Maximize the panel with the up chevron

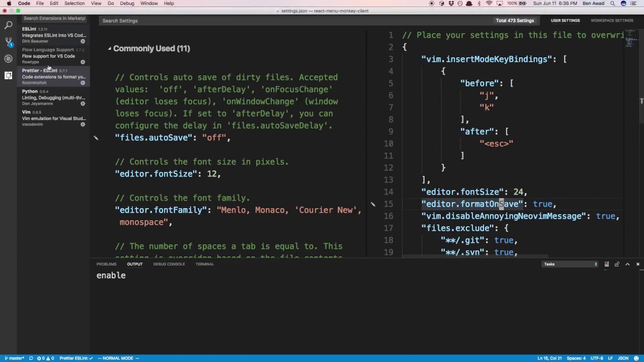tap(627, 264)
